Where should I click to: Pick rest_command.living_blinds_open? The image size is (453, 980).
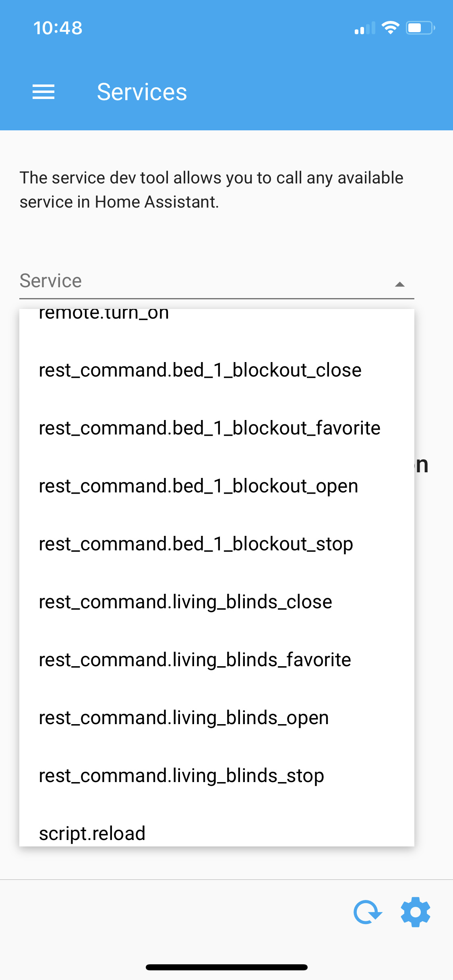click(x=217, y=718)
